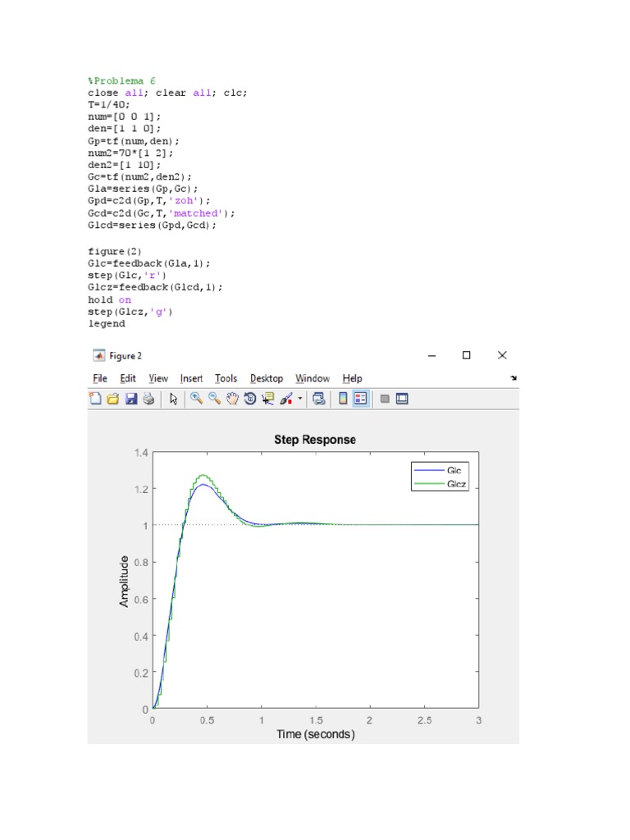Click the Open File folder icon
The width and height of the screenshot is (630, 840).
pos(113,399)
